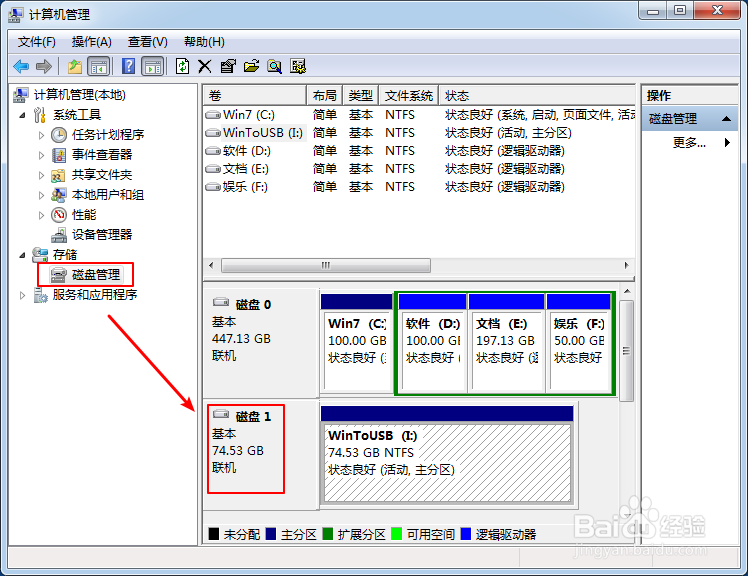Expand the 更多... actions submenu arrow
This screenshot has width=748, height=576.
(x=727, y=142)
